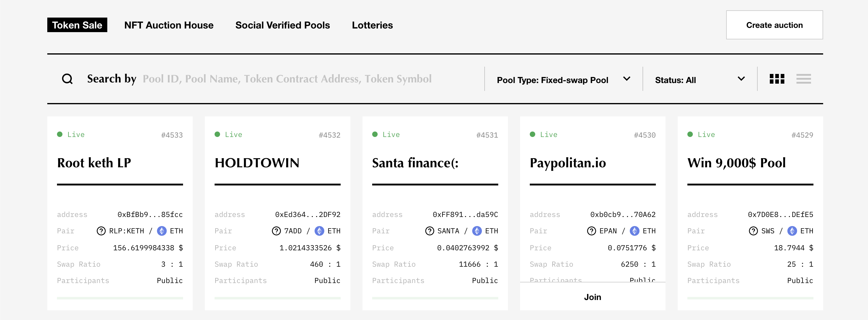
Task: Click ETH icon in Root keth LP card
Action: [162, 231]
